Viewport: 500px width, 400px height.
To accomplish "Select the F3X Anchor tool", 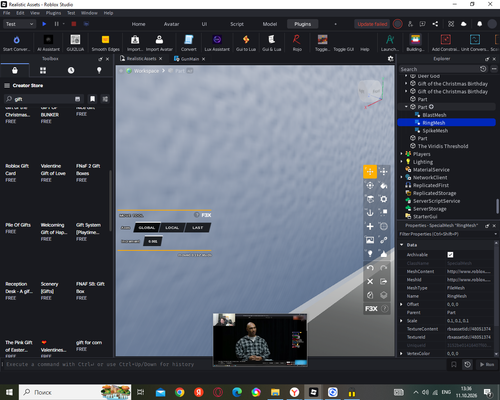I will coord(370,213).
